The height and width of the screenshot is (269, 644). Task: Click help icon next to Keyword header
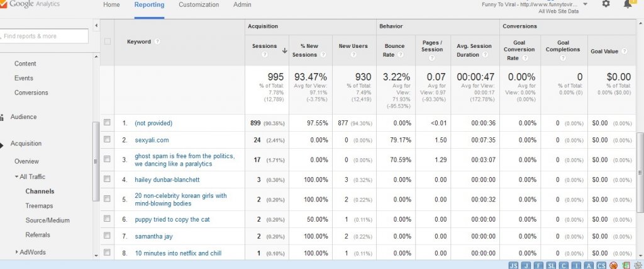(157, 42)
